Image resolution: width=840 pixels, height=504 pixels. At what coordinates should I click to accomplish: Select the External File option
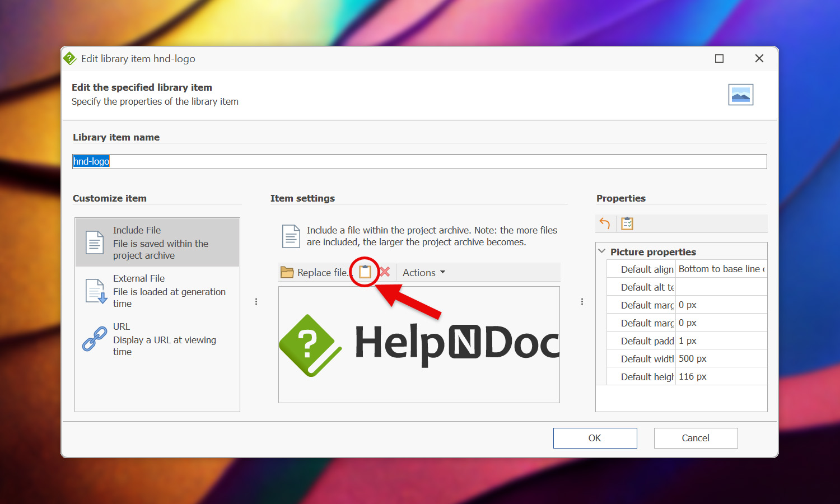tap(157, 291)
